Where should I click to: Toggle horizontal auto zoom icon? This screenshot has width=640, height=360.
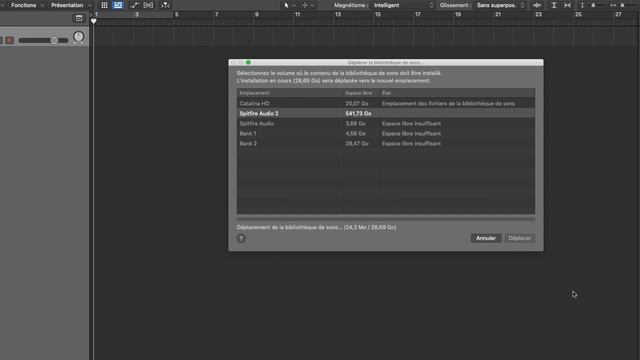(x=567, y=5)
